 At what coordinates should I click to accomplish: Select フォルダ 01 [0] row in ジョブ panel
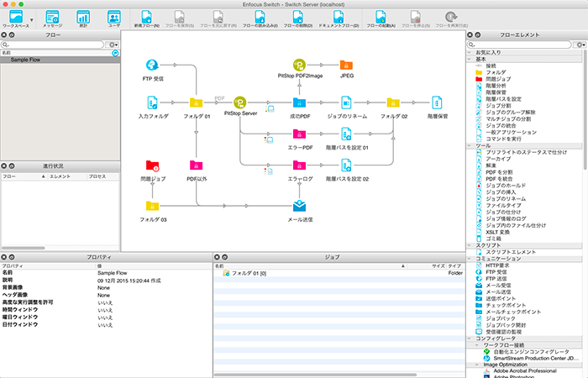coord(339,273)
